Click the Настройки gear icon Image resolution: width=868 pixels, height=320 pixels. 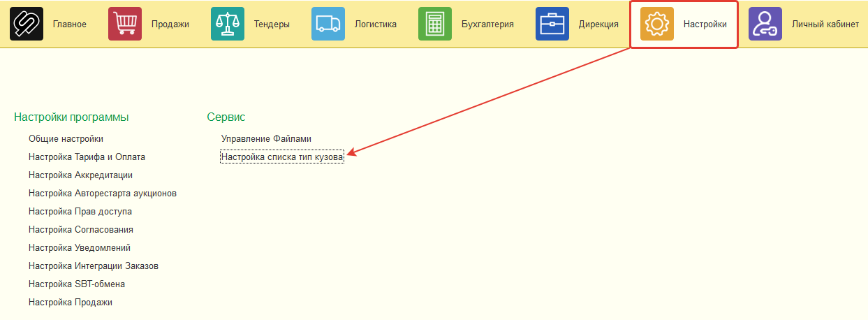tap(657, 24)
